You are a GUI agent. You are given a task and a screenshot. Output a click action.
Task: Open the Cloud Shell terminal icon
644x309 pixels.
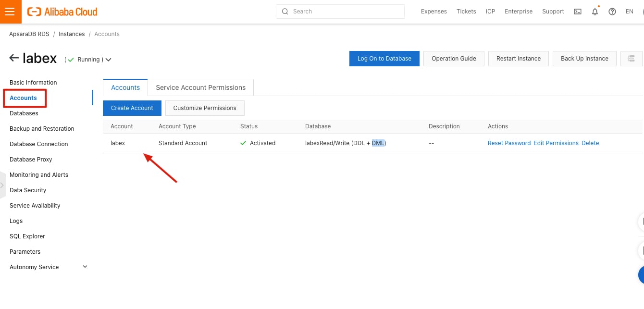pyautogui.click(x=578, y=12)
